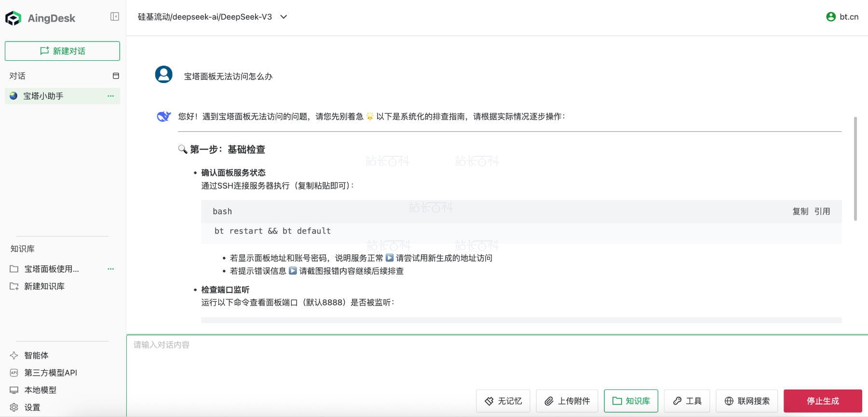Viewport: 868px width, 417px height.
Task: Click the 智能体 sparkle icon
Action: [14, 355]
